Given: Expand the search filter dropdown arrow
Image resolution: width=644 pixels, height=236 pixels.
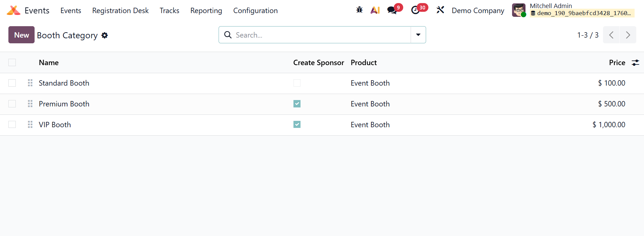Looking at the screenshot, I should click(x=418, y=35).
